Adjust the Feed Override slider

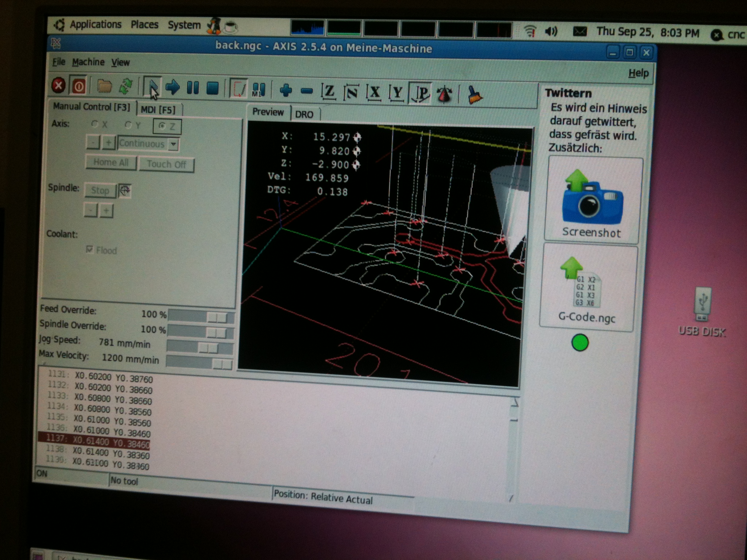coord(201,317)
